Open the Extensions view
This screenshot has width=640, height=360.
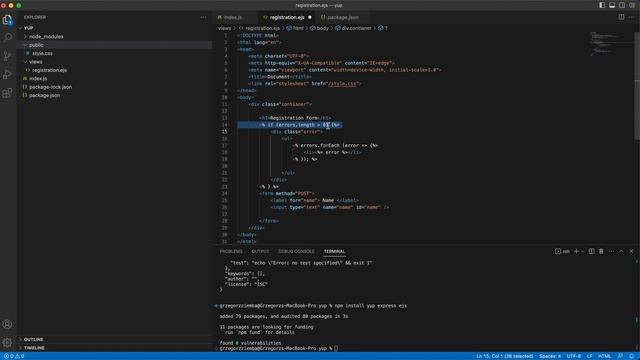coord(7,93)
